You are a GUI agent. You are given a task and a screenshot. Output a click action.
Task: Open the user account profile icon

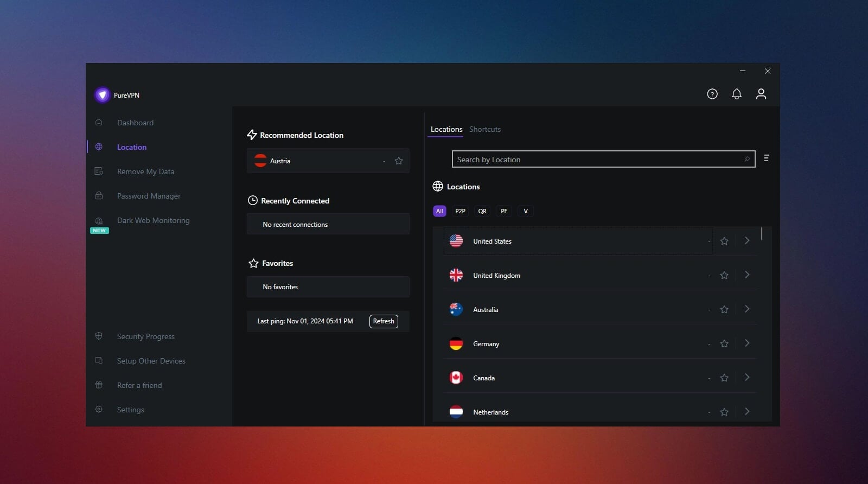tap(761, 94)
